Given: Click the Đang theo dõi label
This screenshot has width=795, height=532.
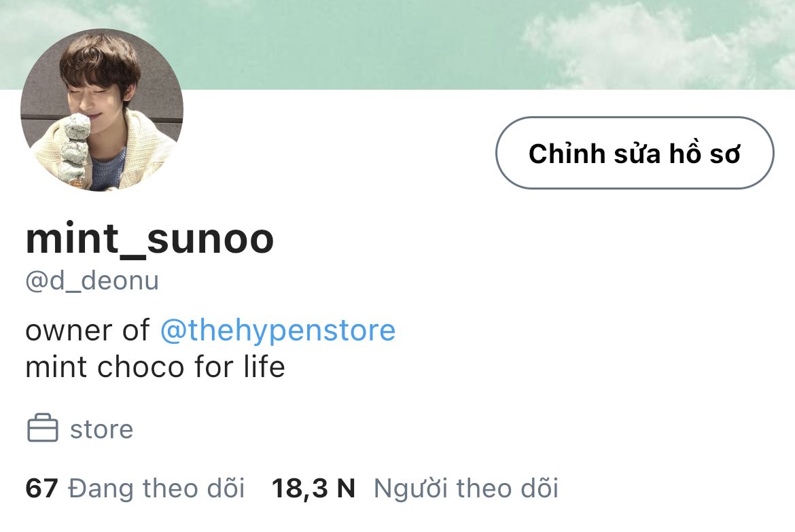Looking at the screenshot, I should pyautogui.click(x=157, y=488).
